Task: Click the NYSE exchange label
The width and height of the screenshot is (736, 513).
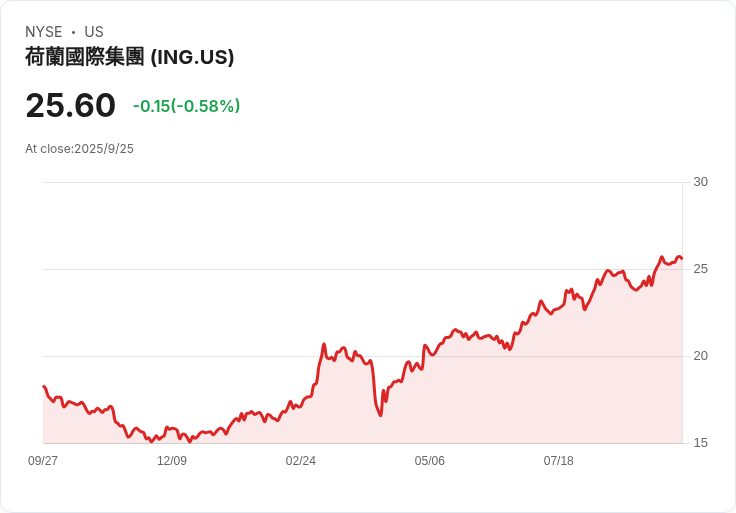Action: pos(42,32)
